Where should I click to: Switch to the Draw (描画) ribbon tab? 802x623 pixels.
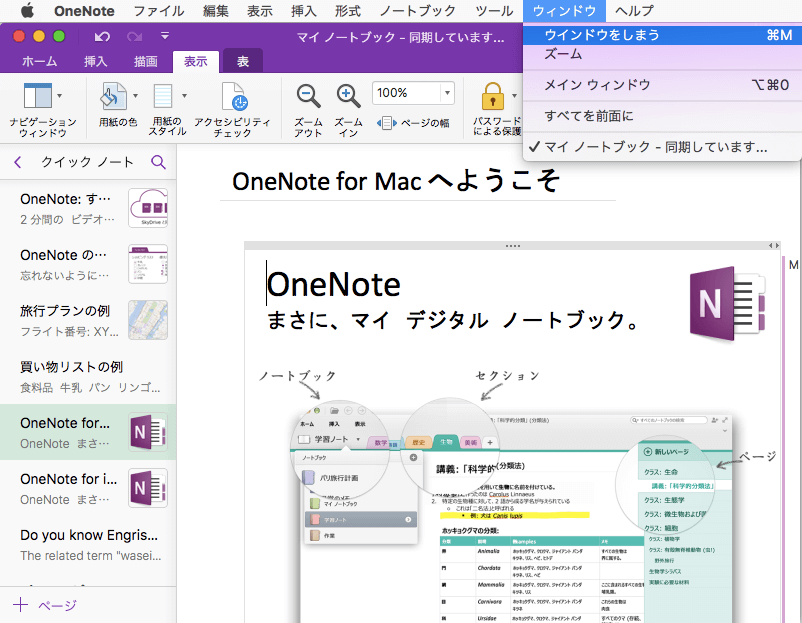[146, 61]
